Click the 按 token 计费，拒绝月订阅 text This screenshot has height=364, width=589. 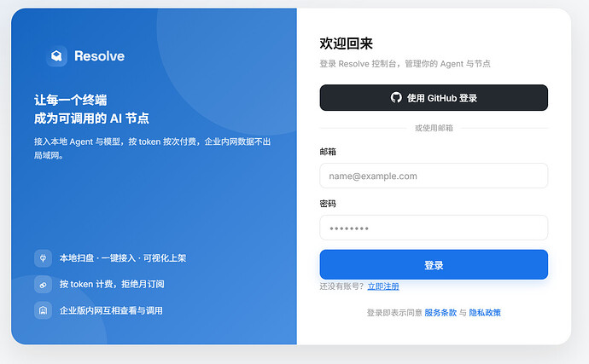click(112, 285)
